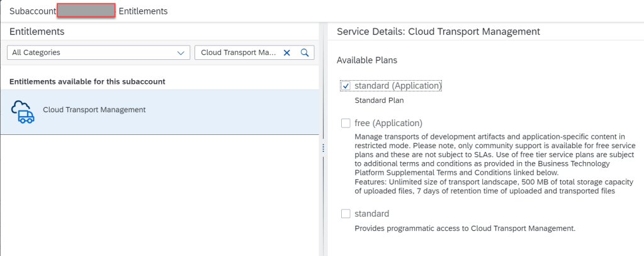The image size is (644, 256).
Task: Uncheck the standard (Application) plan checkbox
Action: (x=346, y=86)
